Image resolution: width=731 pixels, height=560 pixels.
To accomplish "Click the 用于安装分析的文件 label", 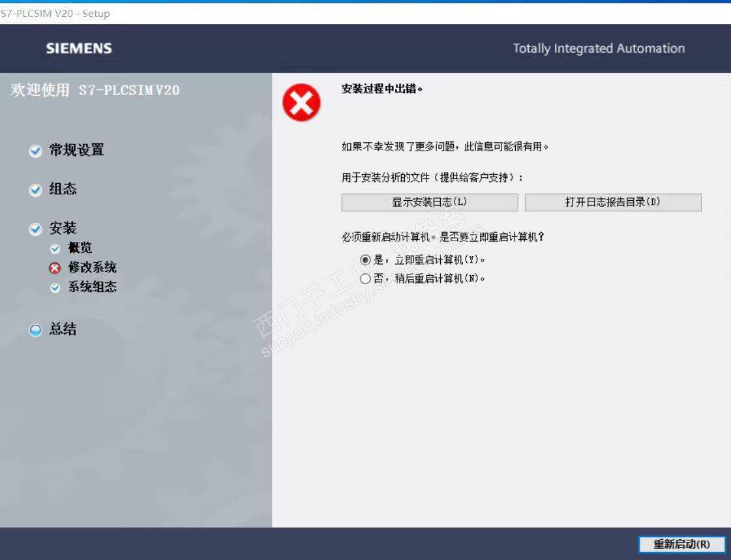I will click(x=432, y=177).
